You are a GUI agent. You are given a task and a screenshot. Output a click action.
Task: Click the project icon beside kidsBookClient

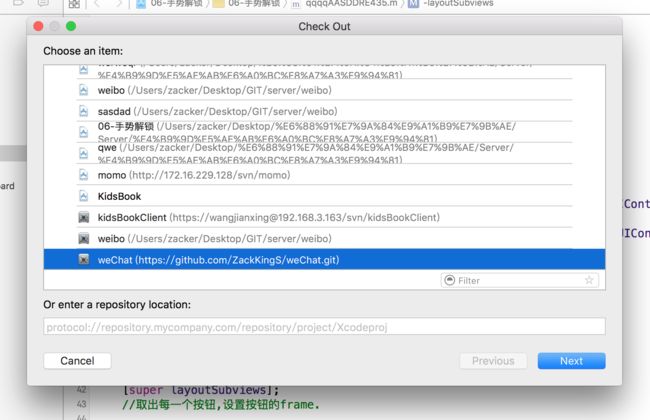(x=84, y=217)
